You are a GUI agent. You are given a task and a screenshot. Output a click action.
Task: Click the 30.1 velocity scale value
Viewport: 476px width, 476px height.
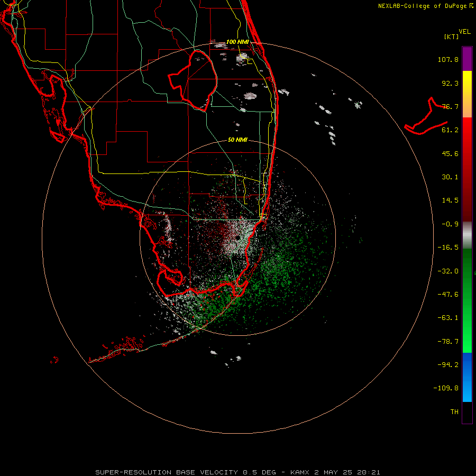pos(450,177)
